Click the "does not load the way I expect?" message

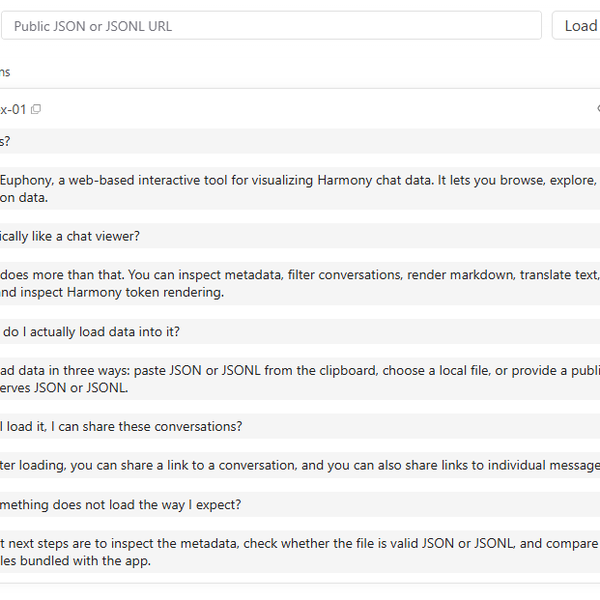pyautogui.click(x=120, y=504)
